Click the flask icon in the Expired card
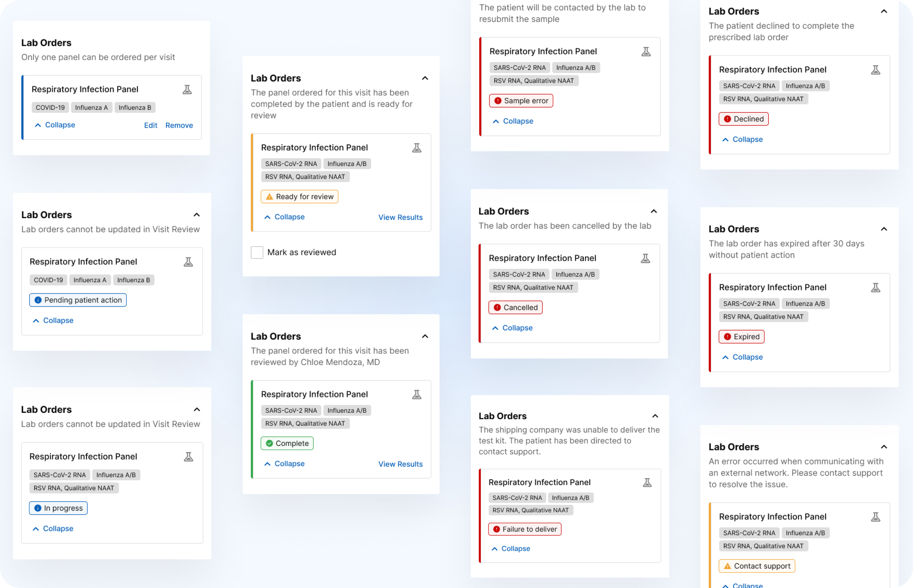The image size is (913, 588). click(876, 287)
